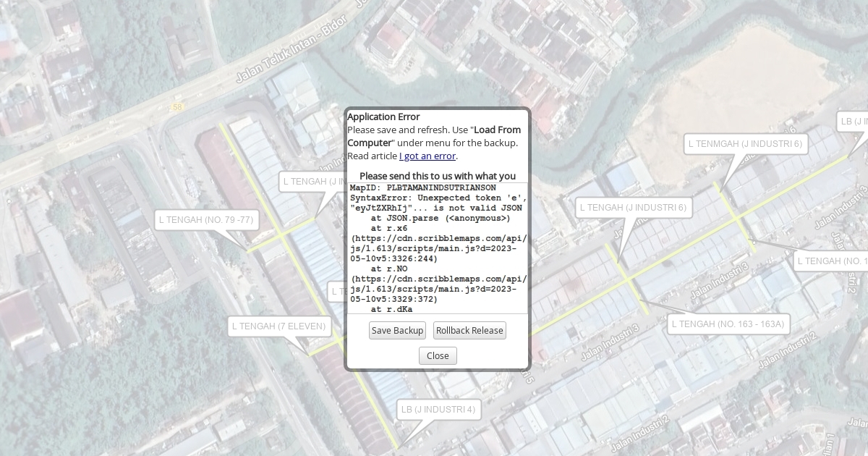Click the "Please send this to us" heading
Image resolution: width=868 pixels, height=456 pixels.
pyautogui.click(x=438, y=176)
